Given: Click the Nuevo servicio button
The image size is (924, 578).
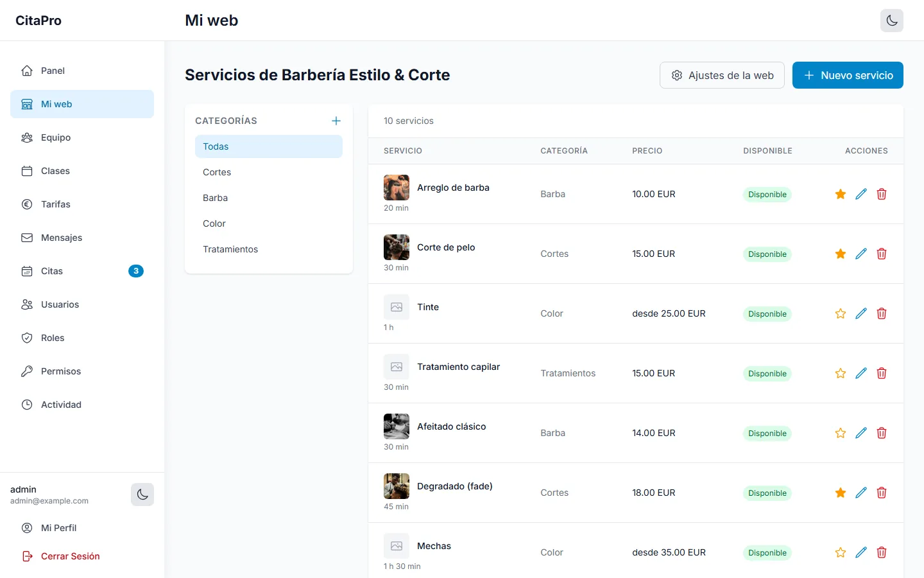Looking at the screenshot, I should pos(848,75).
